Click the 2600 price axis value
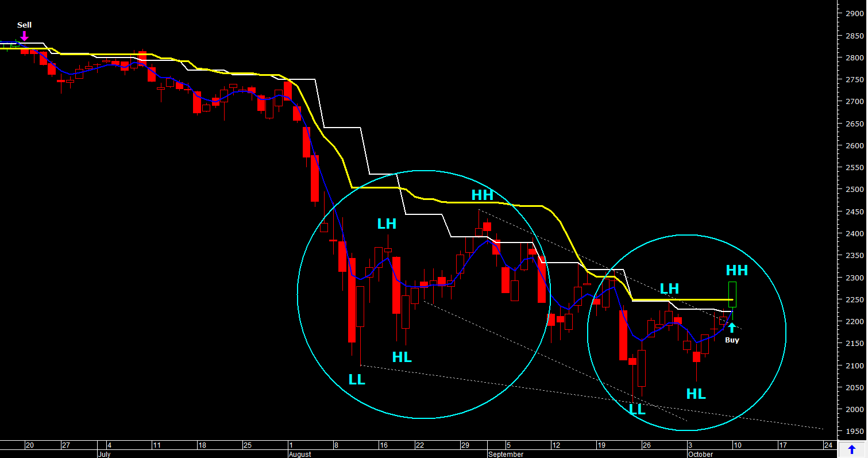This screenshot has width=868, height=458. (854, 145)
